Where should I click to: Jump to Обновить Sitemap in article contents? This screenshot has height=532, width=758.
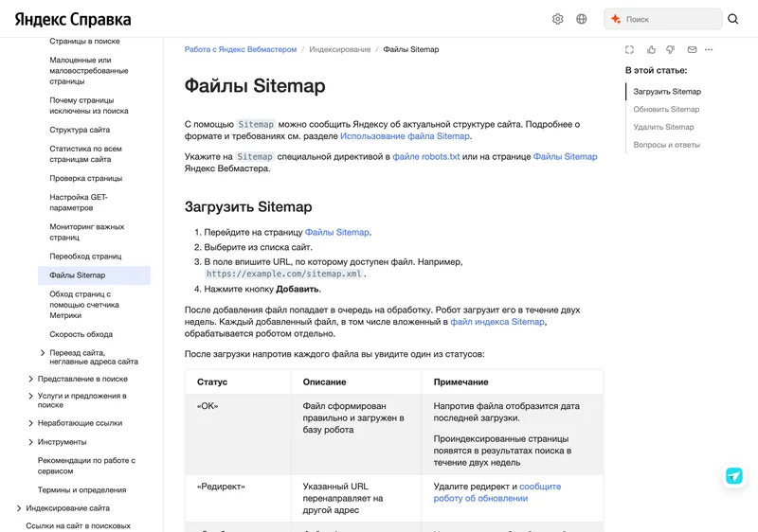[666, 109]
